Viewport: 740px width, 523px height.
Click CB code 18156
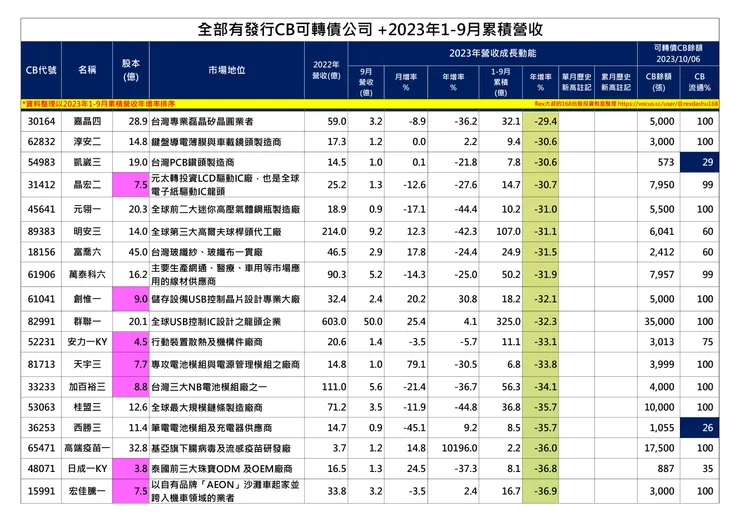41,252
